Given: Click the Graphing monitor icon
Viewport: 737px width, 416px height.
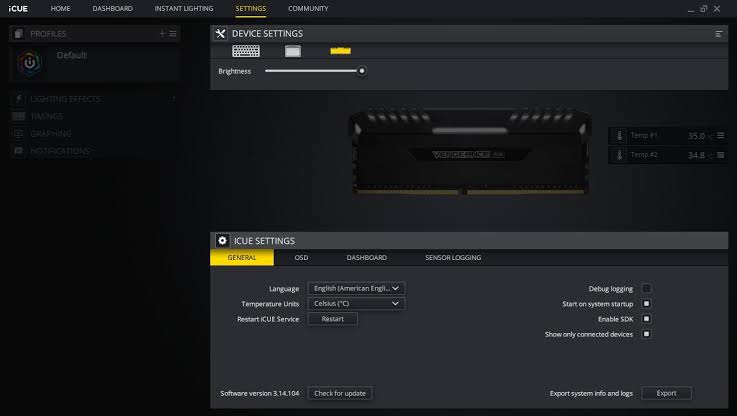Looking at the screenshot, I should click(19, 133).
